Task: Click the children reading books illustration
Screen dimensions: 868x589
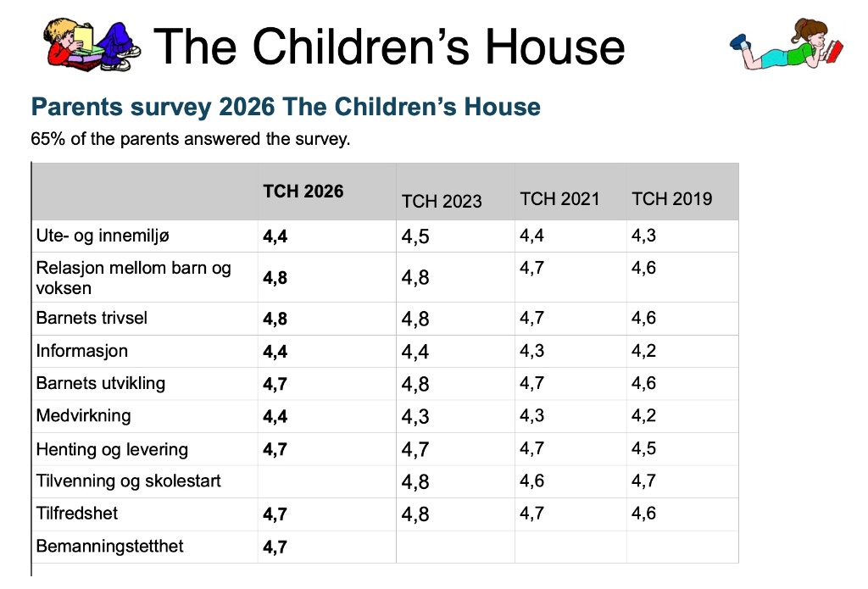Action: (x=92, y=46)
